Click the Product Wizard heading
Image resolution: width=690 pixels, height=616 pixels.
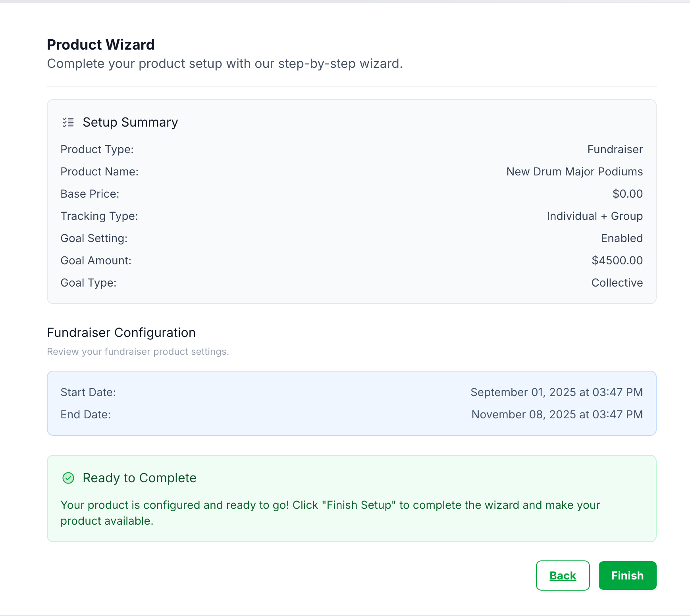click(x=101, y=45)
